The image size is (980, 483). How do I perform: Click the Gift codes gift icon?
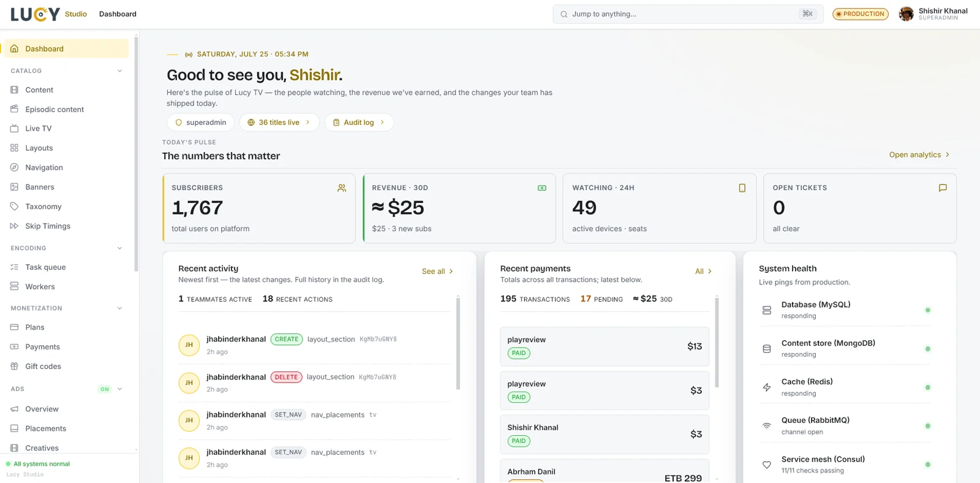14,367
